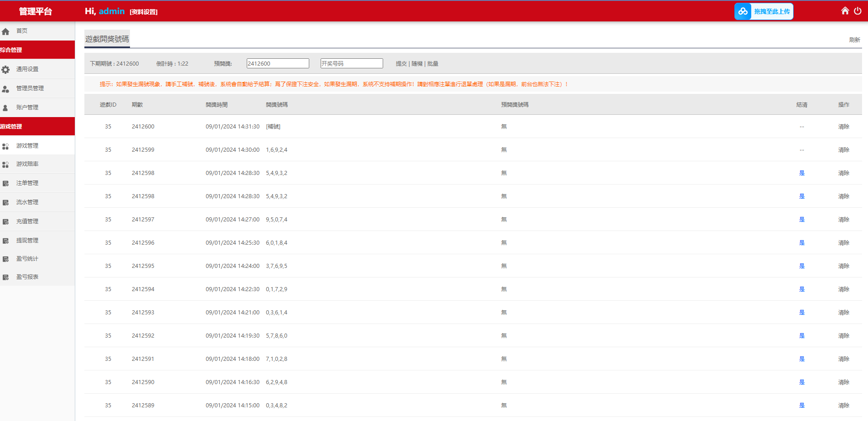Open 盈亏报表 in the sidebar
Viewport: 868px width, 421px height.
pos(27,277)
